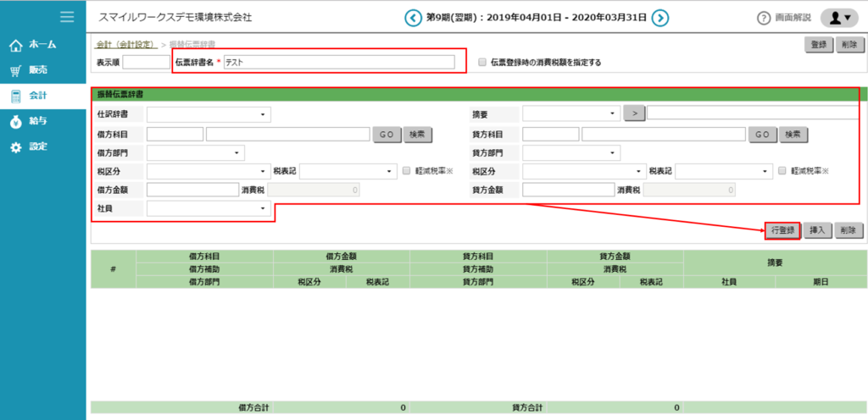Viewport: 868px width, 420px height.
Task: Click GO button for 貸方科目
Action: point(763,135)
